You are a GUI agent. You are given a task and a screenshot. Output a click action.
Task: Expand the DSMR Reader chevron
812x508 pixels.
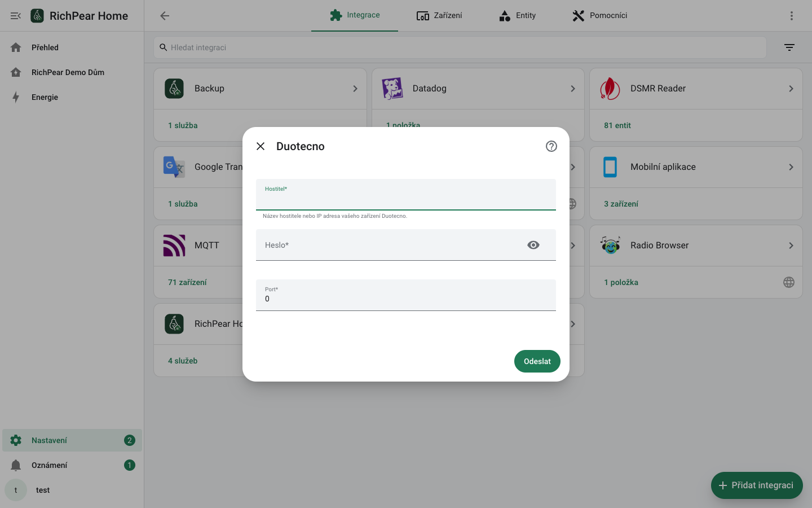[791, 89]
